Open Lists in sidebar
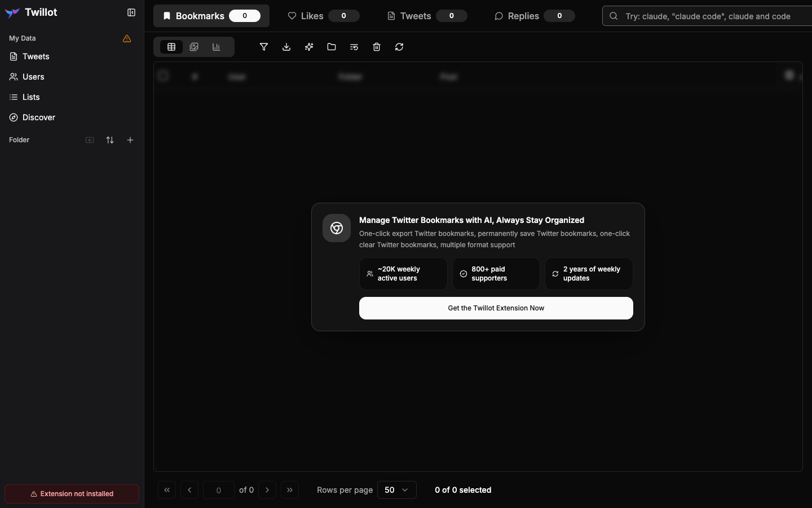 [x=72, y=97]
